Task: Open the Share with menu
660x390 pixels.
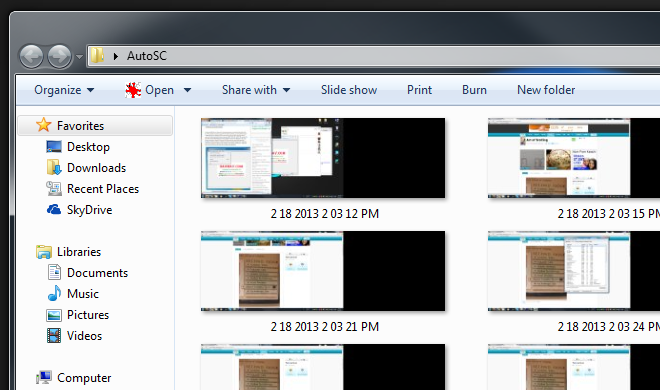Action: [x=256, y=90]
